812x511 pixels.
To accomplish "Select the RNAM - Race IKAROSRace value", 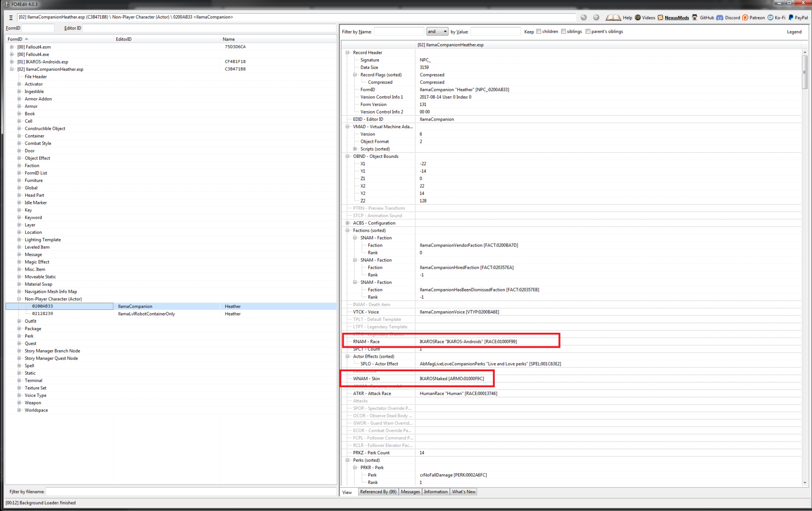I will click(468, 342).
